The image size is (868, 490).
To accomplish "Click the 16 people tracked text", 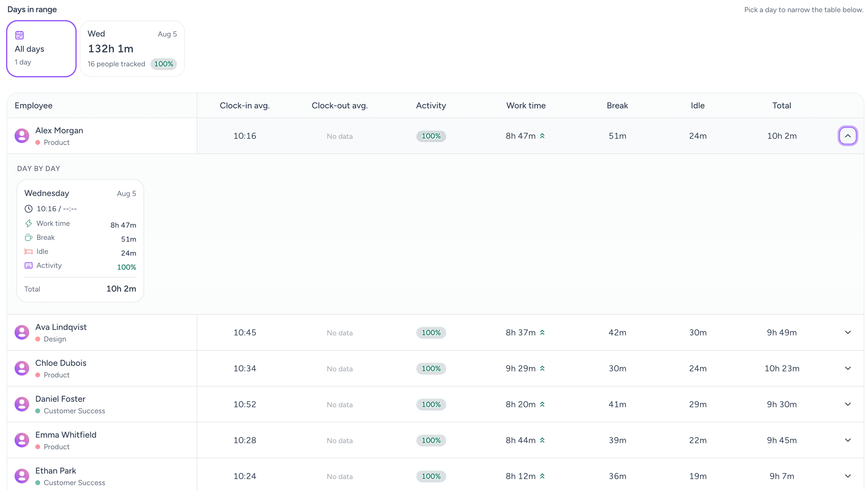I will [116, 64].
